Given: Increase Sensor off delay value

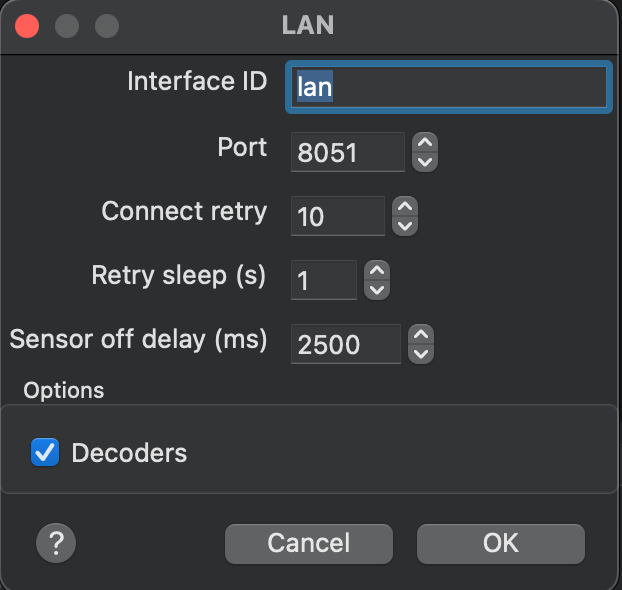Looking at the screenshot, I should (421, 334).
